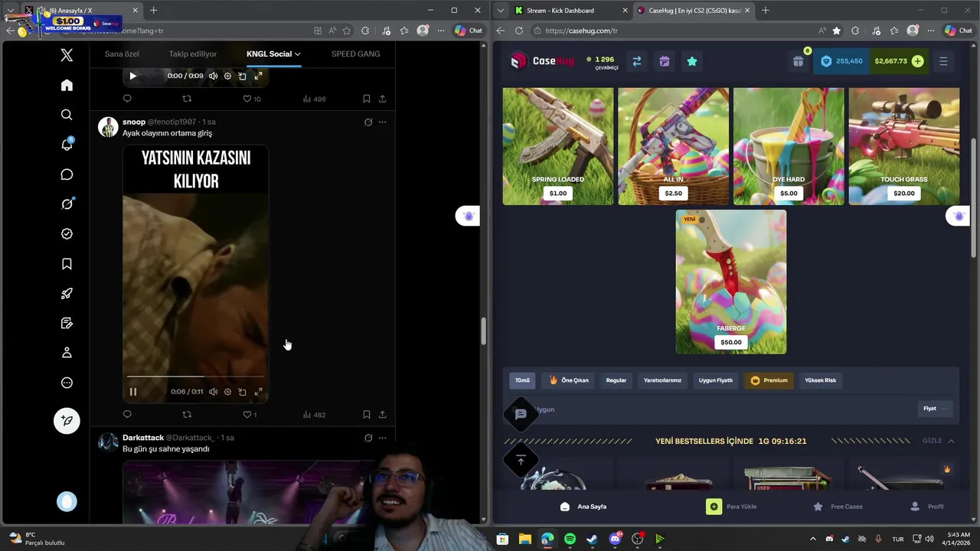Viewport: 980px width, 551px height.
Task: Open more options on the Darkattack post
Action: [x=382, y=438]
